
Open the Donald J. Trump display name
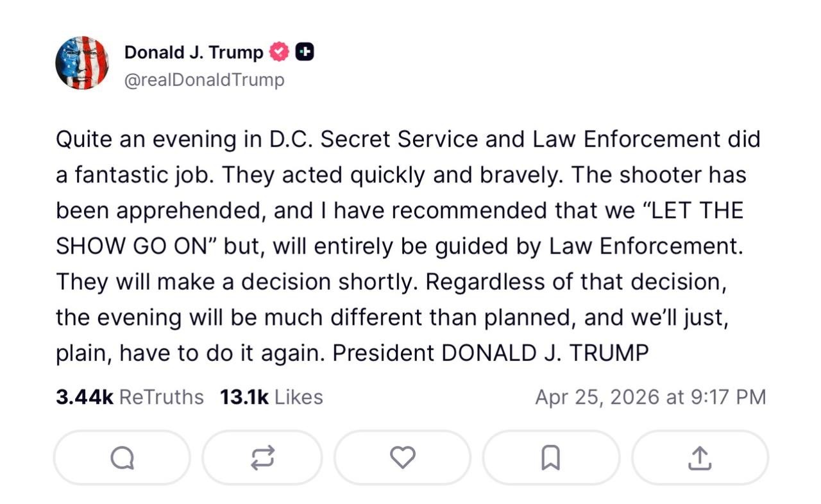pyautogui.click(x=194, y=52)
